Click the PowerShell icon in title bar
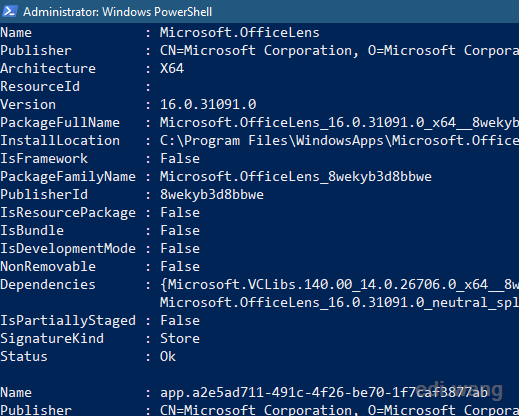The height and width of the screenshot is (416, 519). (x=9, y=11)
